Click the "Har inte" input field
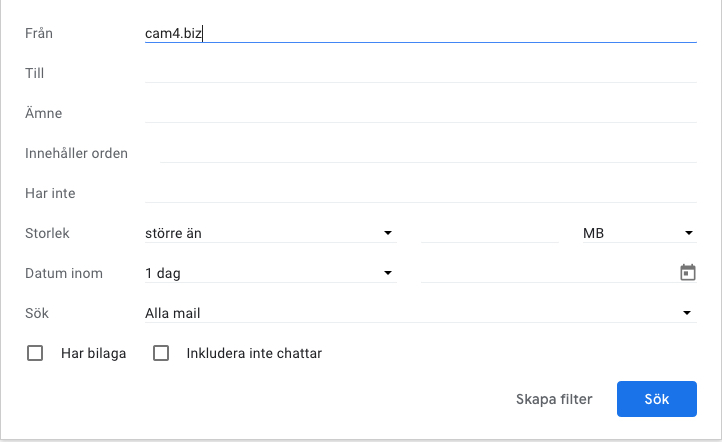722x442 pixels. [x=420, y=193]
